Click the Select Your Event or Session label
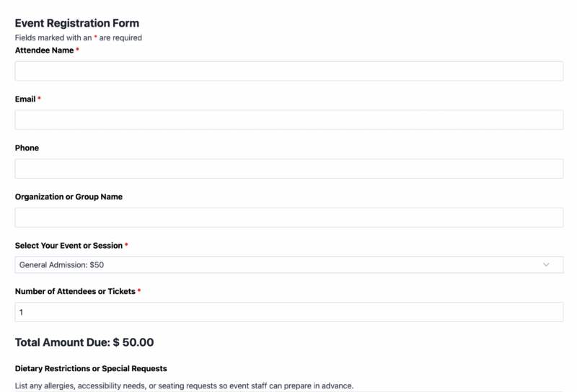Screen dimensions: 577x392 pos(69,246)
